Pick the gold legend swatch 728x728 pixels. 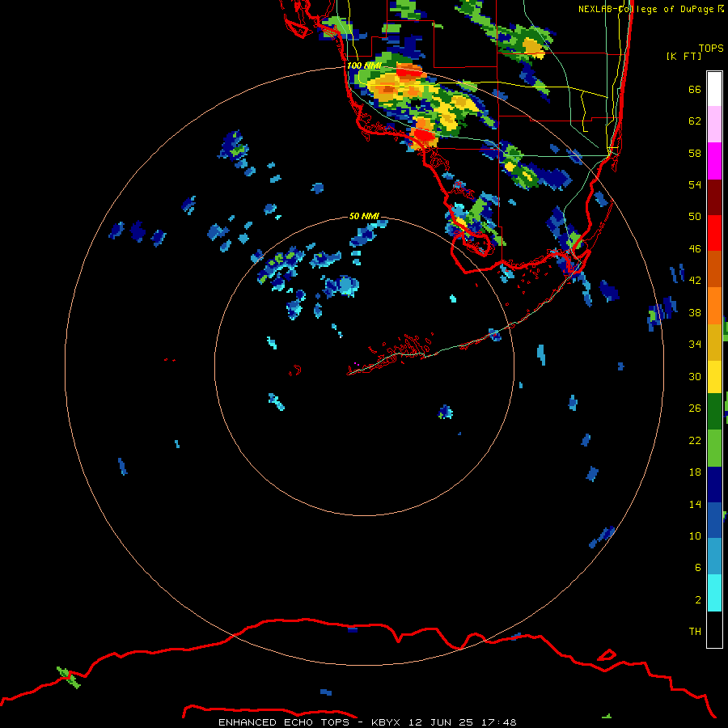714,341
